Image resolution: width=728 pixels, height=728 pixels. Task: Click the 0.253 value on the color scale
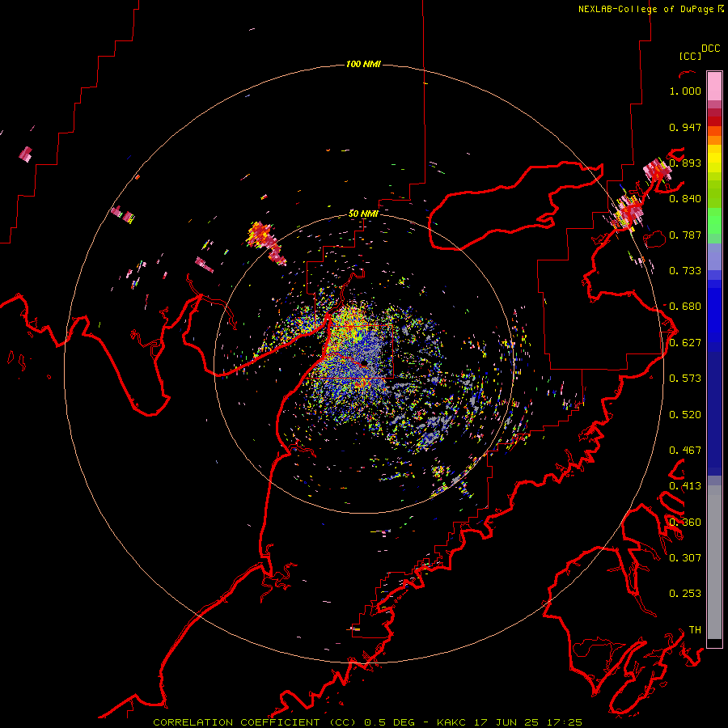click(685, 594)
